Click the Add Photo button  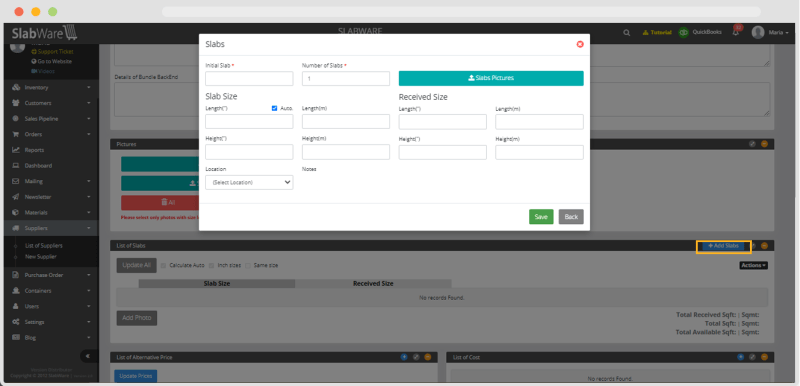137,318
